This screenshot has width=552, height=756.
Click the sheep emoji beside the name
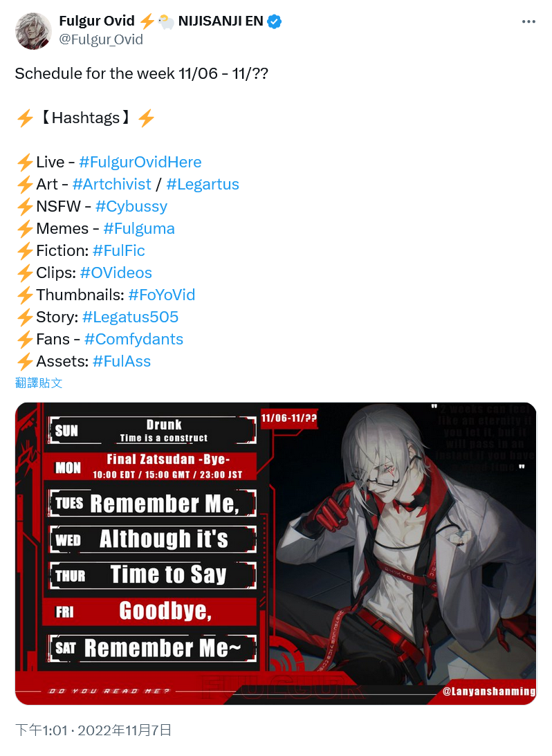tap(166, 21)
